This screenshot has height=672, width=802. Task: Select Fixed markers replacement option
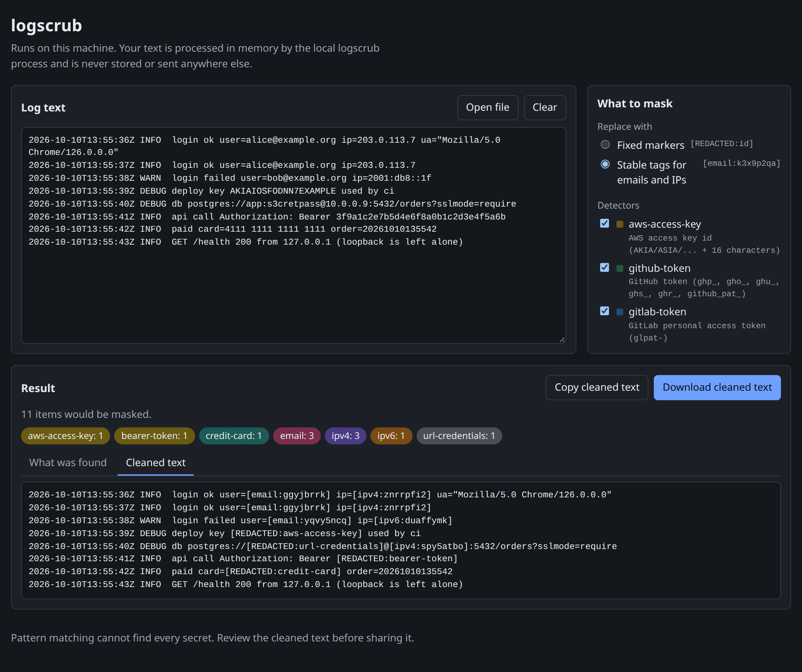(x=605, y=145)
